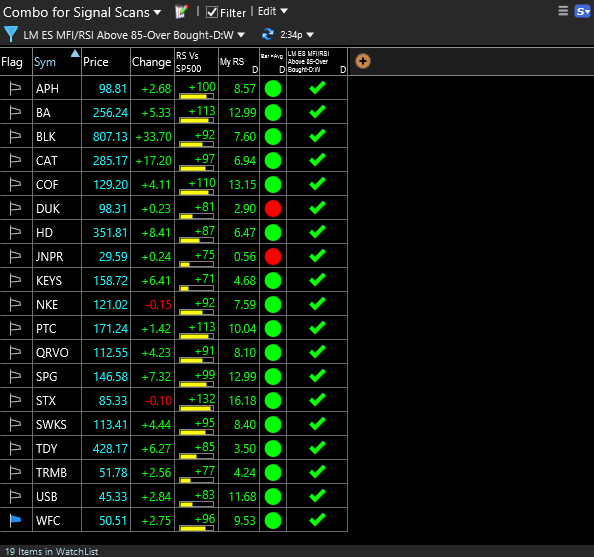Click the red indicator dot for JNPR
The height and width of the screenshot is (557, 594).
273,257
